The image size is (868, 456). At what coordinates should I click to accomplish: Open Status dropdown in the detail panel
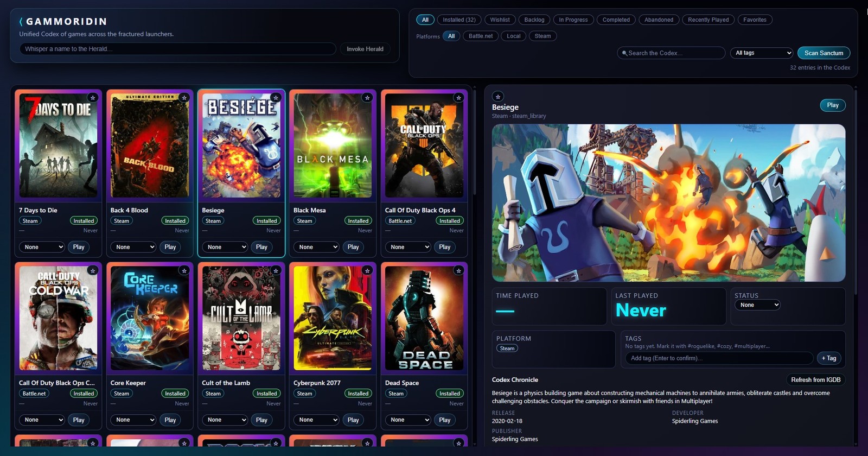pyautogui.click(x=758, y=305)
